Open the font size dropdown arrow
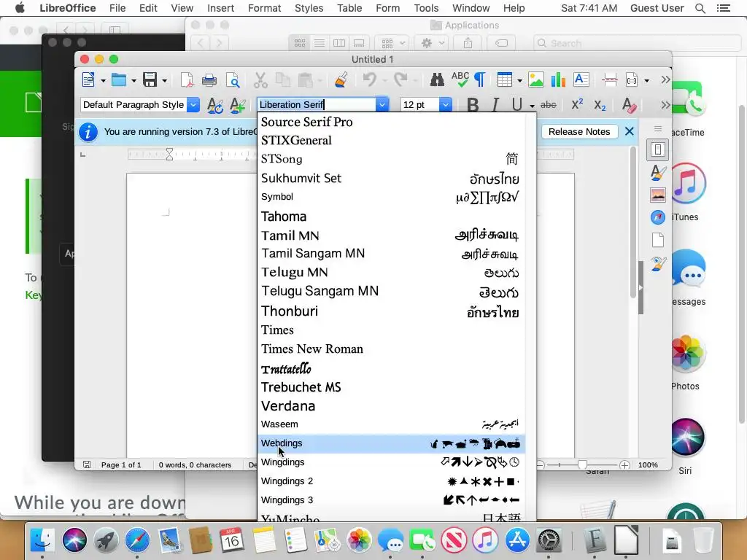747x560 pixels. point(446,105)
